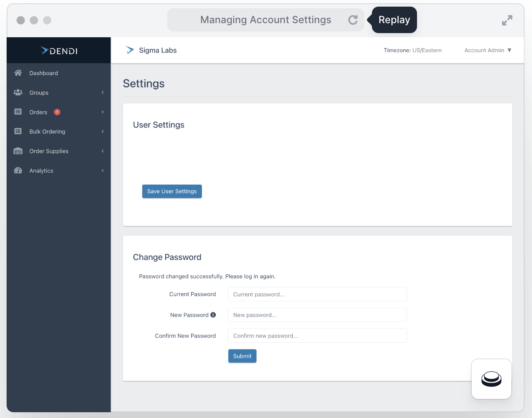Open Dashboard from the sidebar
Screen dimensions: 532x418
coord(59,73)
